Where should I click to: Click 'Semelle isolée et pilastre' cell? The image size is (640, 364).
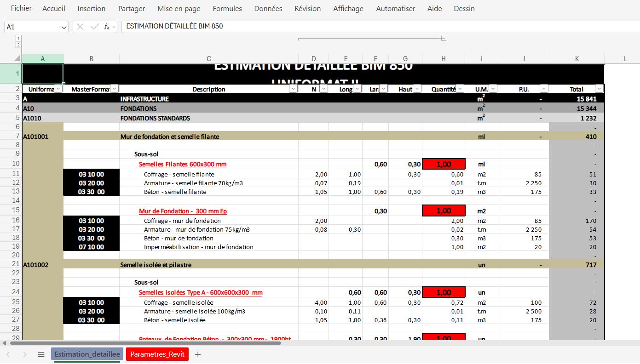tap(209, 265)
